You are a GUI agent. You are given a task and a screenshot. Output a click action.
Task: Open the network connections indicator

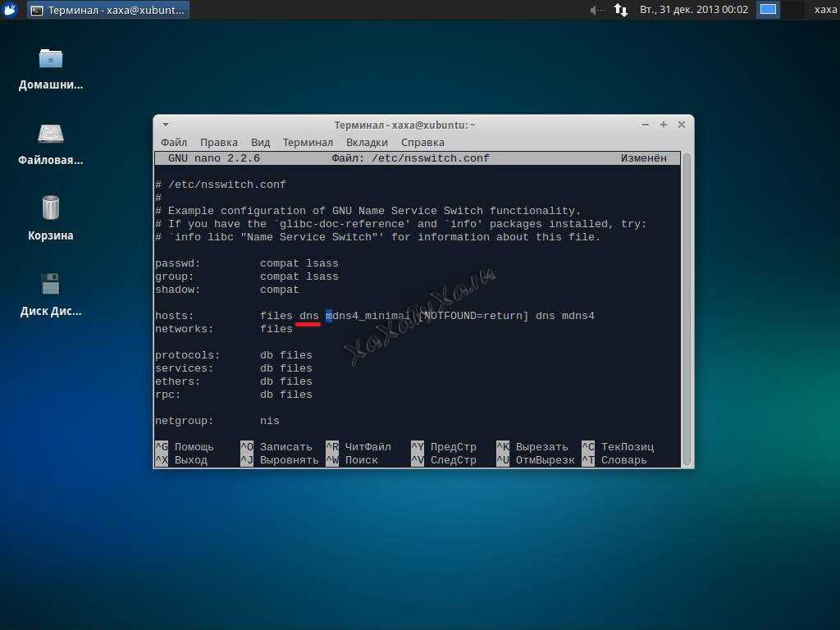tap(621, 10)
